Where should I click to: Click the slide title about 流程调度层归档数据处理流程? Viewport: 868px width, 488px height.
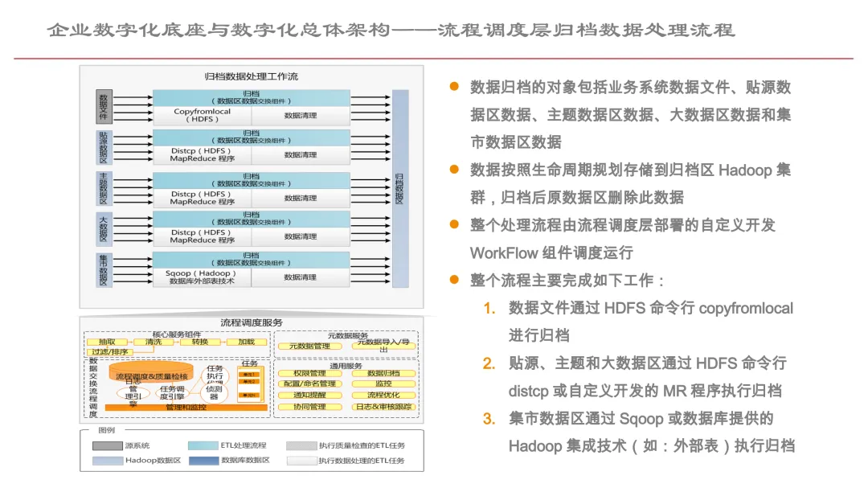click(391, 30)
